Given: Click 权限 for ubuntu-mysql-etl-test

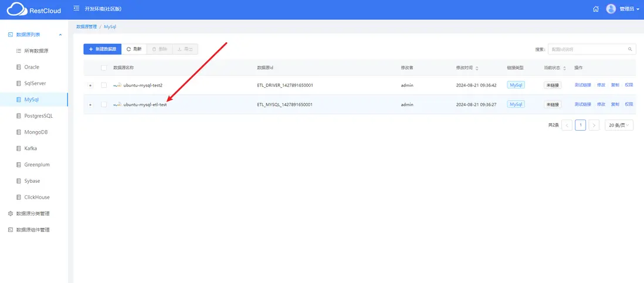Looking at the screenshot, I should (629, 104).
